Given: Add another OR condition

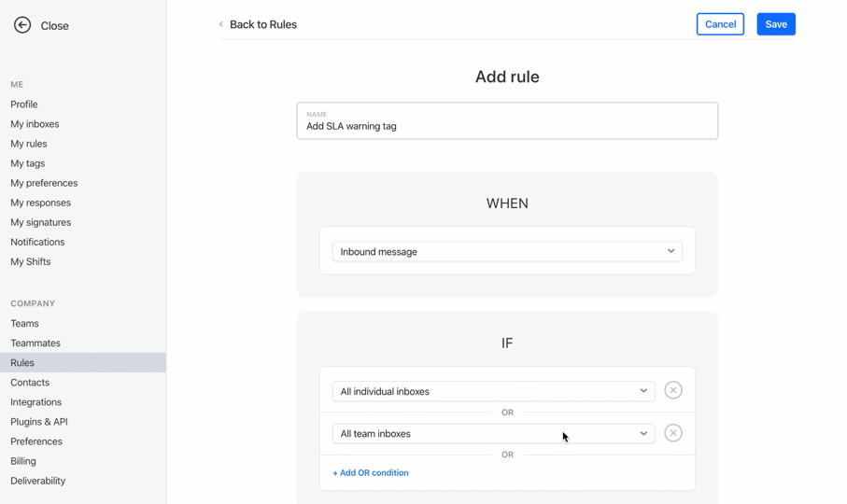Looking at the screenshot, I should pos(371,472).
